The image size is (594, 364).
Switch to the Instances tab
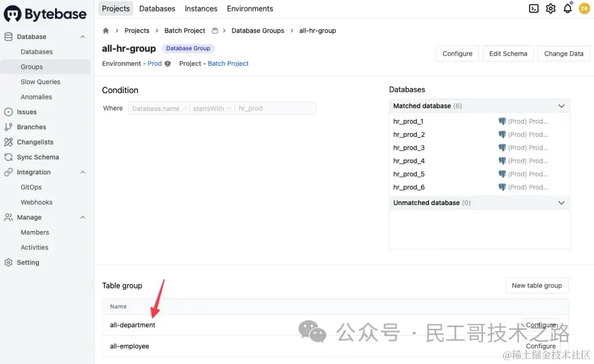[201, 8]
